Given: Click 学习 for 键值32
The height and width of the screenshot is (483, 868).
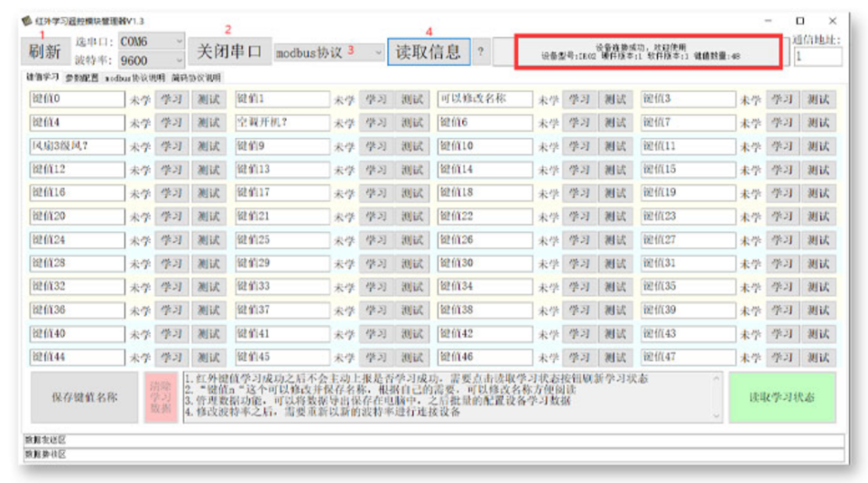Looking at the screenshot, I should 171,287.
